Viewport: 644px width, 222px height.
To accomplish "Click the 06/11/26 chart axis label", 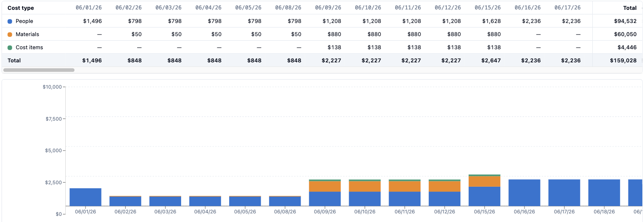I will [x=405, y=212].
